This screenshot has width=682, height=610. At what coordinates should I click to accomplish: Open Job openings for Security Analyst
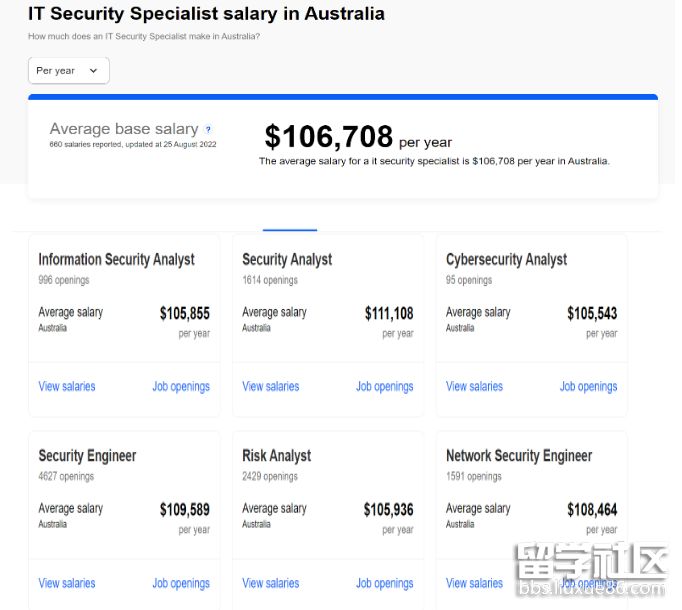coord(385,386)
